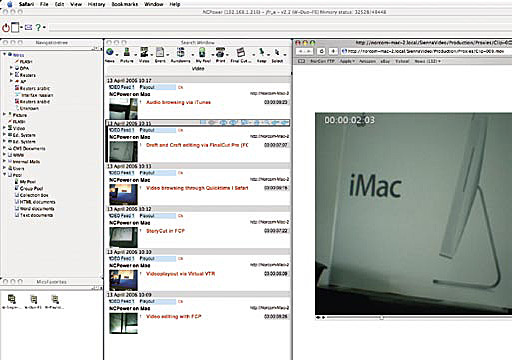Screen dimensions: 512x360
Task: Click thumbnail of Audio browsing via iTunes clip
Action: click(x=123, y=109)
